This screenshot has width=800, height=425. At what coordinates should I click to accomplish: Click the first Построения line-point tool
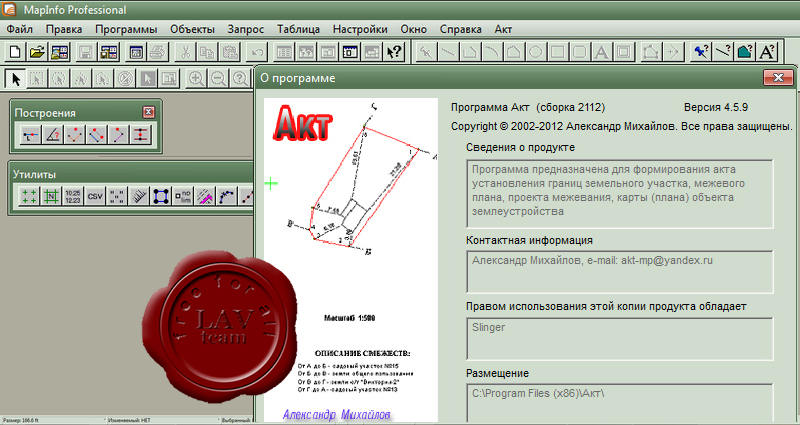coord(31,135)
